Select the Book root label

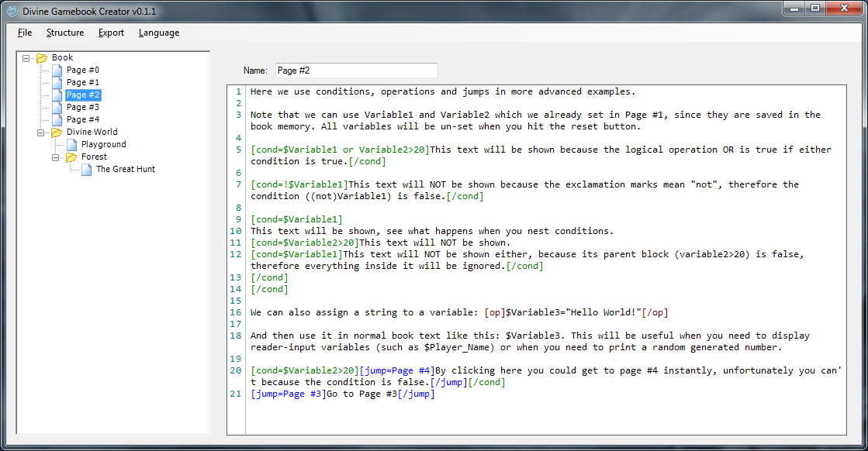(62, 57)
